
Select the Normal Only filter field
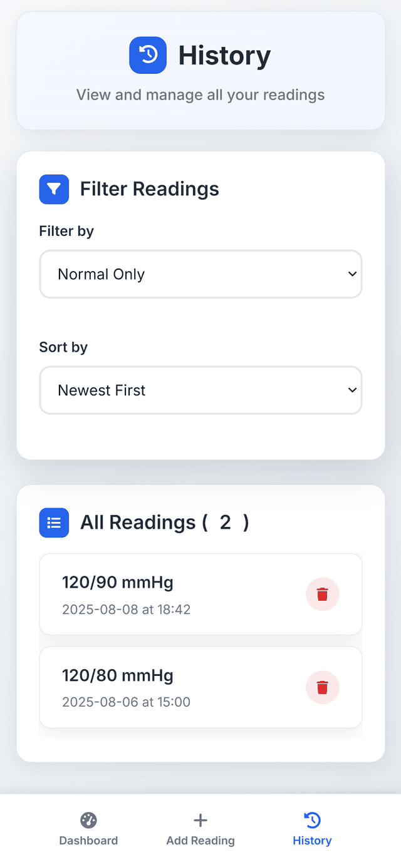200,274
